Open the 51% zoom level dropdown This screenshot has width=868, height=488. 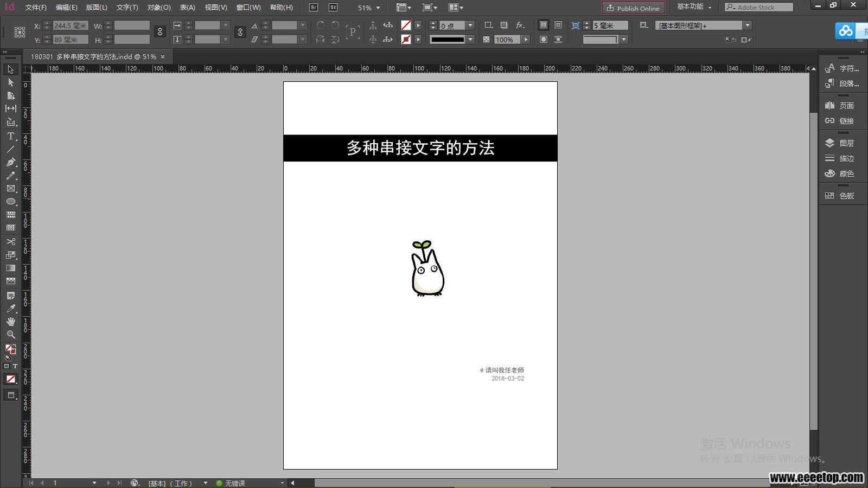click(378, 8)
